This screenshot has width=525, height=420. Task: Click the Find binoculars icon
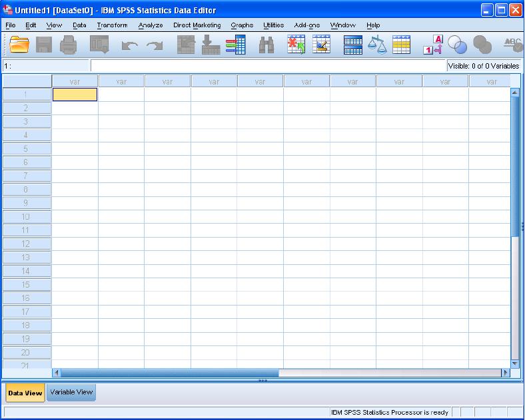click(x=266, y=45)
